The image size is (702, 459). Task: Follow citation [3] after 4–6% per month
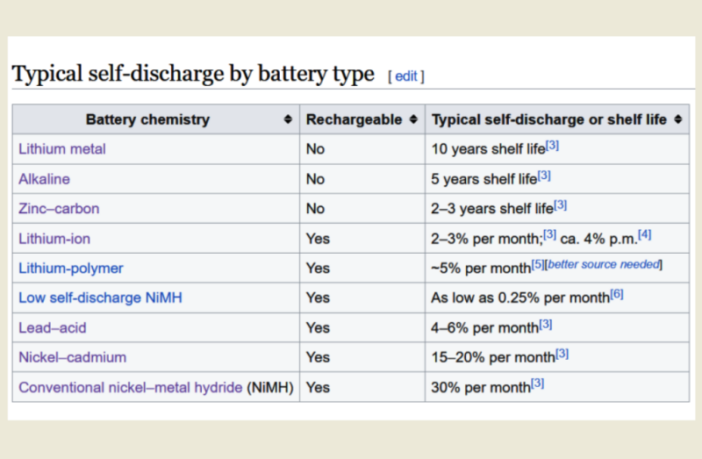[545, 324]
